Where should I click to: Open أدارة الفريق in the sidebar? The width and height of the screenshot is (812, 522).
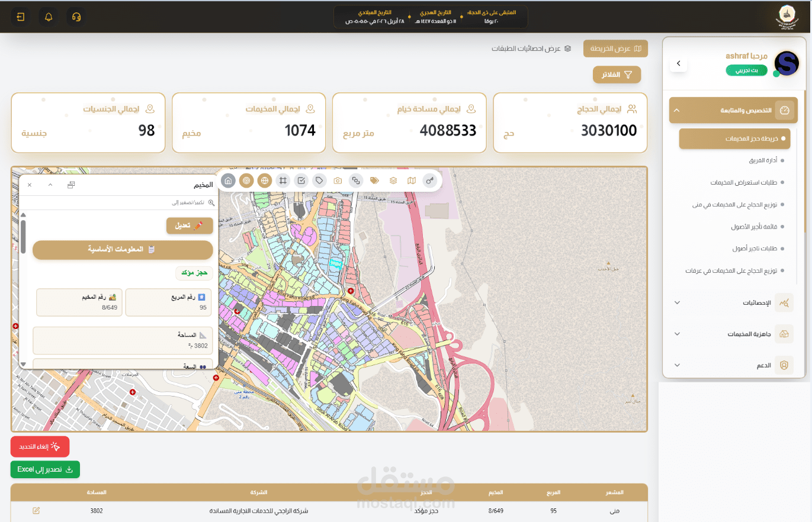point(763,160)
